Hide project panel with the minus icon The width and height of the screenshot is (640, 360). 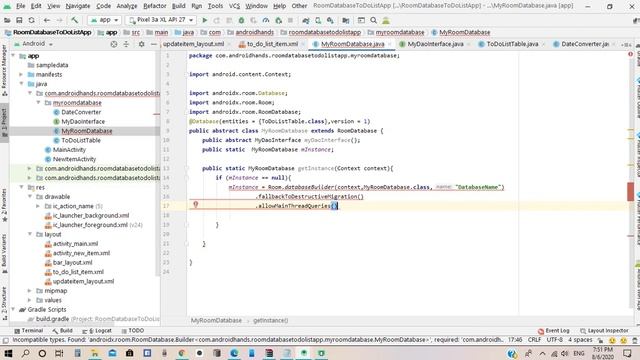pos(153,44)
